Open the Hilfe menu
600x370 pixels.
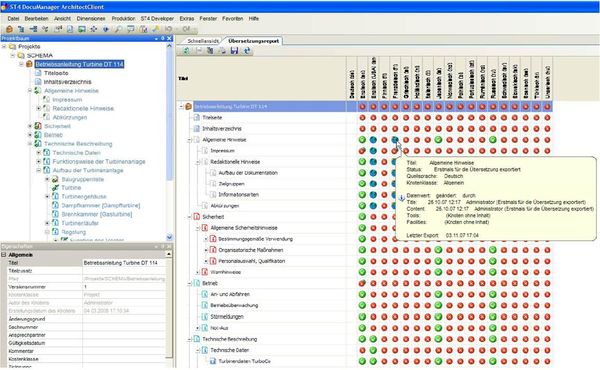point(254,18)
